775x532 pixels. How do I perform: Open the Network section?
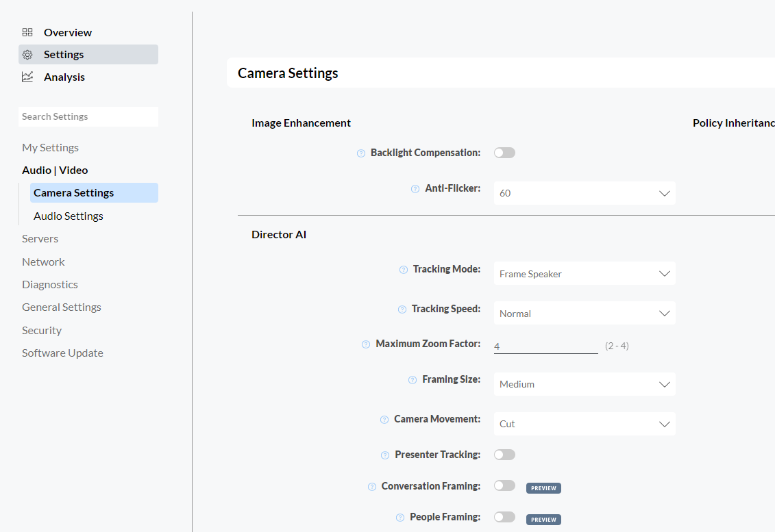43,262
